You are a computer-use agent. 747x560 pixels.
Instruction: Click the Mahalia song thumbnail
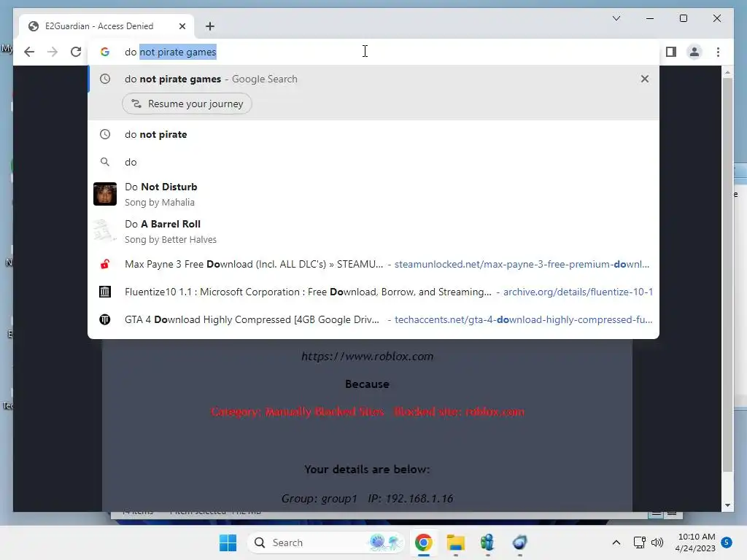pyautogui.click(x=105, y=194)
